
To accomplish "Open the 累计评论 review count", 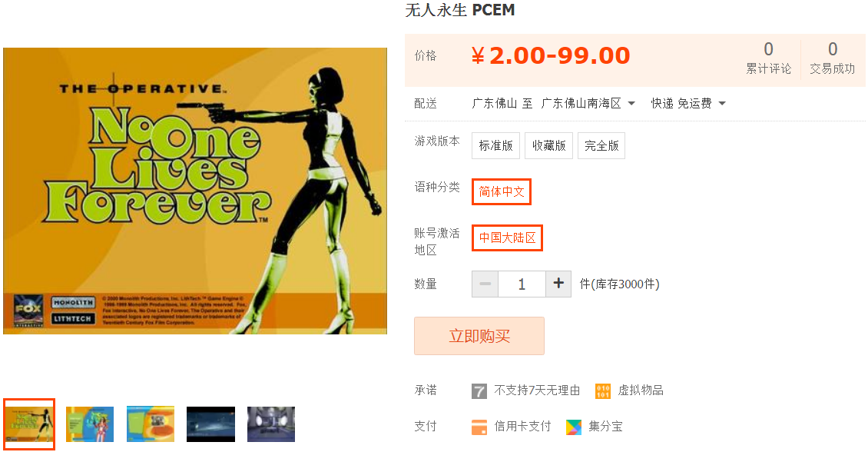I will [x=768, y=58].
